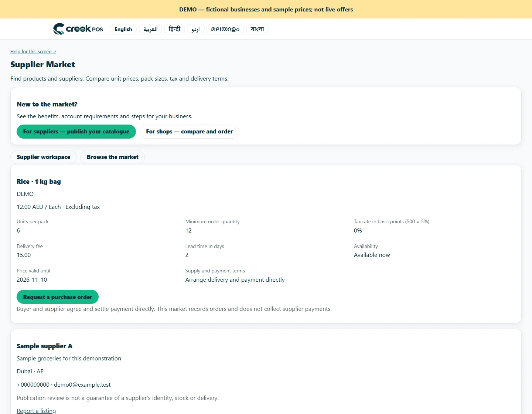Switch language to Arabic (العربية)
Image resolution: width=532 pixels, height=414 pixels.
pos(150,29)
